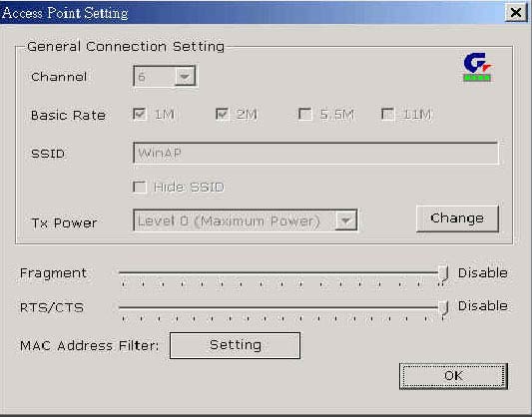Click the Change button
532x417 pixels.
[x=457, y=218]
